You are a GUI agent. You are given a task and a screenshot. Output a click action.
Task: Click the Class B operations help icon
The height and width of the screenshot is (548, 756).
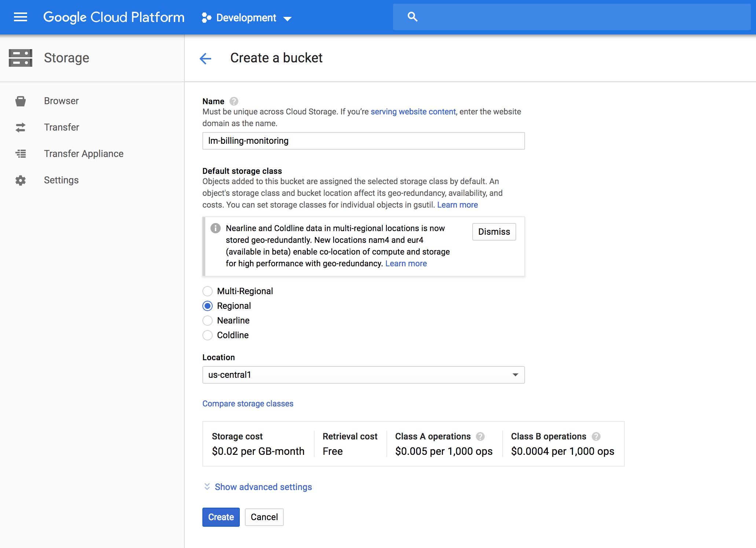pos(596,436)
